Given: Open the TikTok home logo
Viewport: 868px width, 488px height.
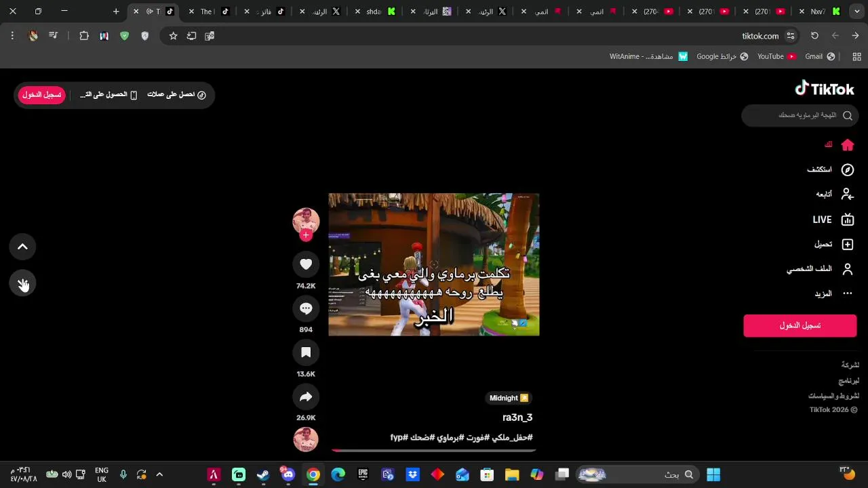Looking at the screenshot, I should [x=825, y=89].
